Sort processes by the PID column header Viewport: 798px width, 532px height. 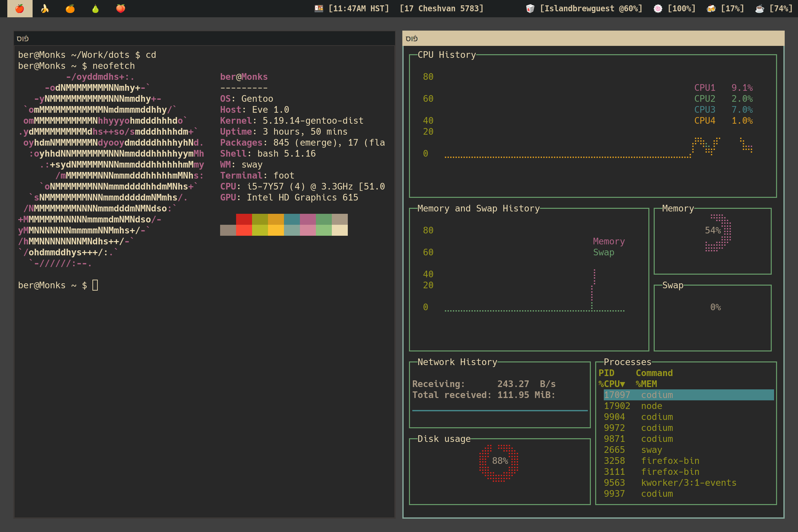point(606,373)
